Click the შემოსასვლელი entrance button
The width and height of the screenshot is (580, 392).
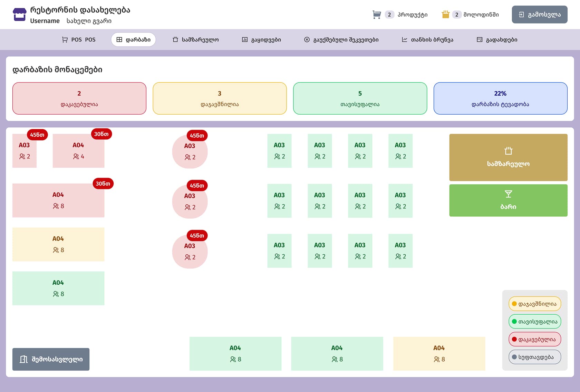click(x=51, y=359)
